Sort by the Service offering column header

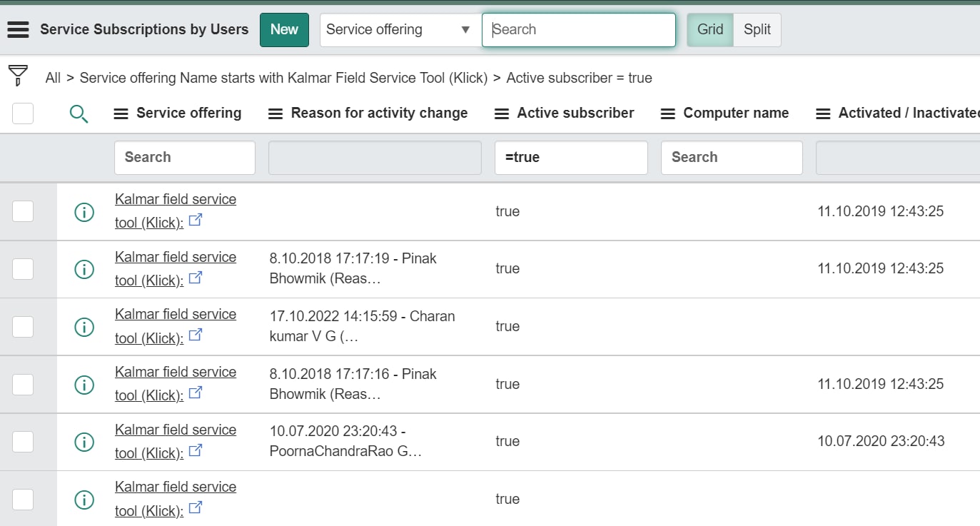(189, 113)
